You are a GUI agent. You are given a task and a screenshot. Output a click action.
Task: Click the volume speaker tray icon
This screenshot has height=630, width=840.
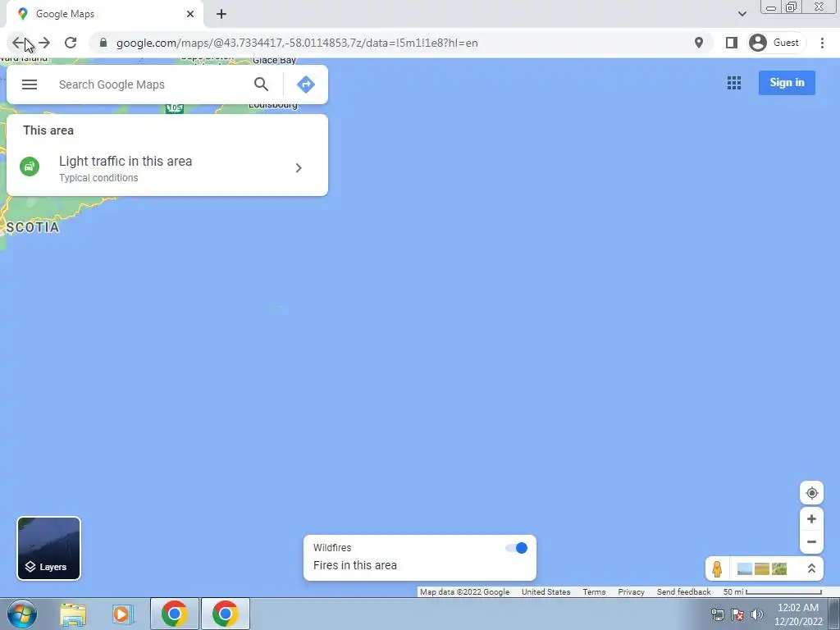tap(756, 614)
